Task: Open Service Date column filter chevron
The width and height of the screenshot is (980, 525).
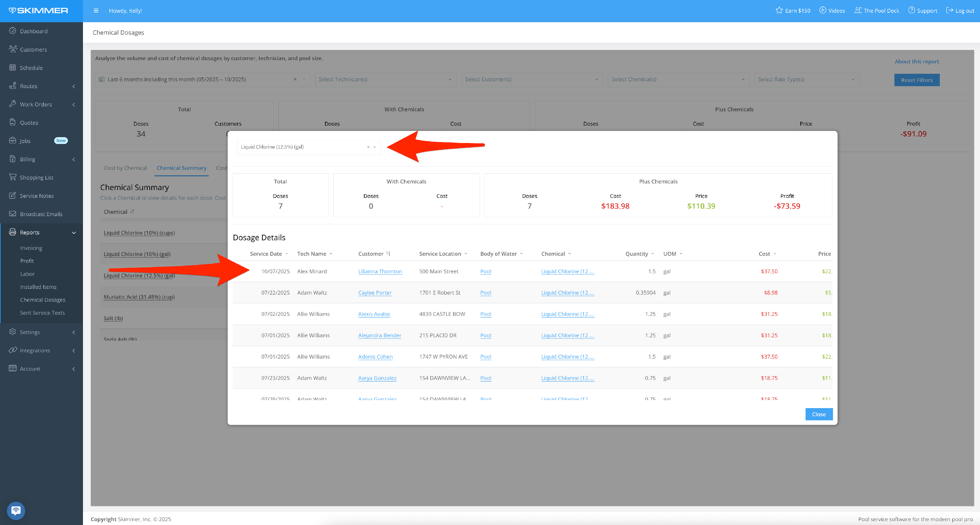Action: [x=286, y=254]
